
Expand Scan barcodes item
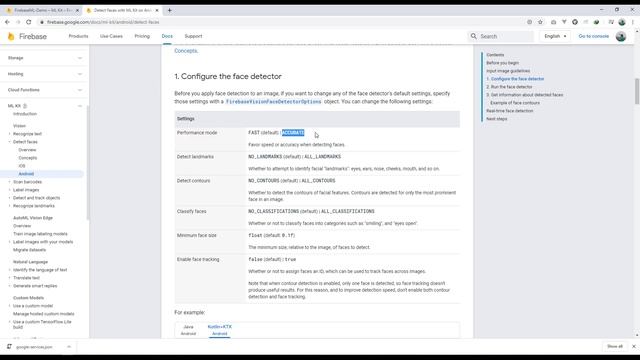9,182
